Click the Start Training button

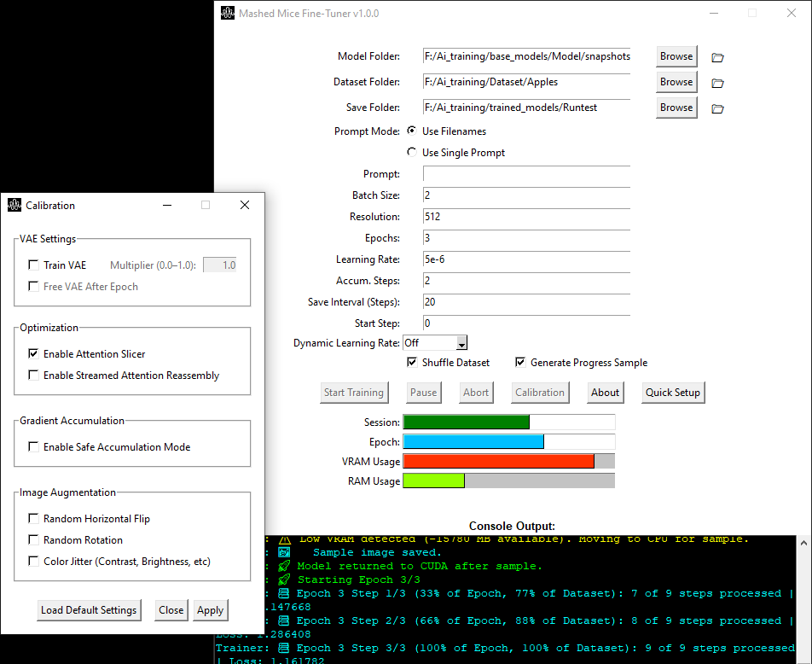click(354, 393)
